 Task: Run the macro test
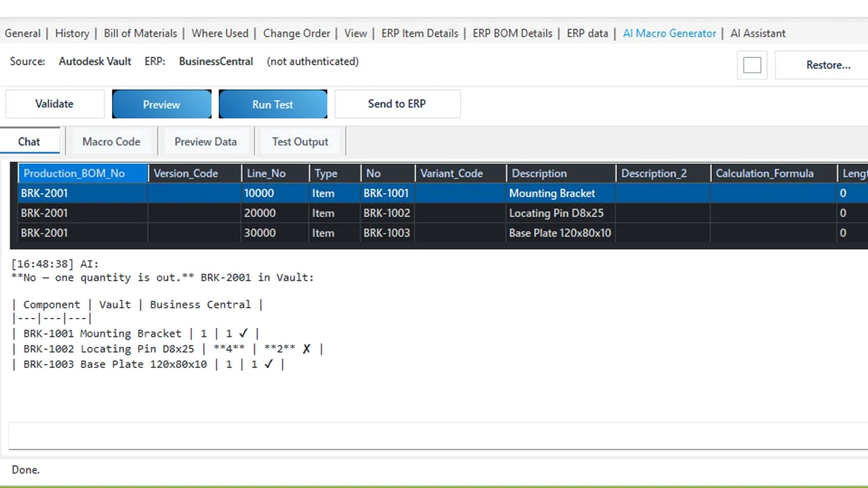tap(273, 104)
